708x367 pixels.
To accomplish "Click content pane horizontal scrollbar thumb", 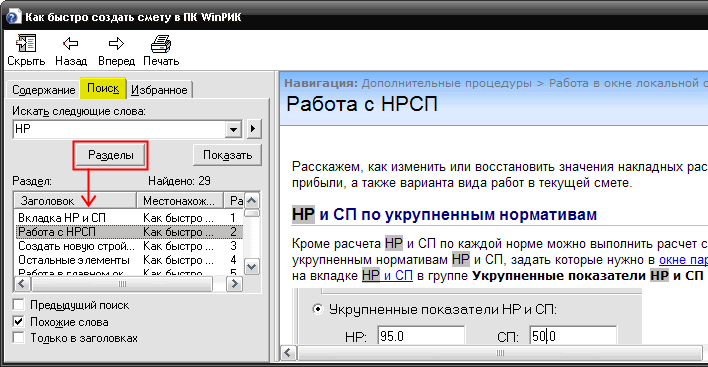I will point(499,353).
